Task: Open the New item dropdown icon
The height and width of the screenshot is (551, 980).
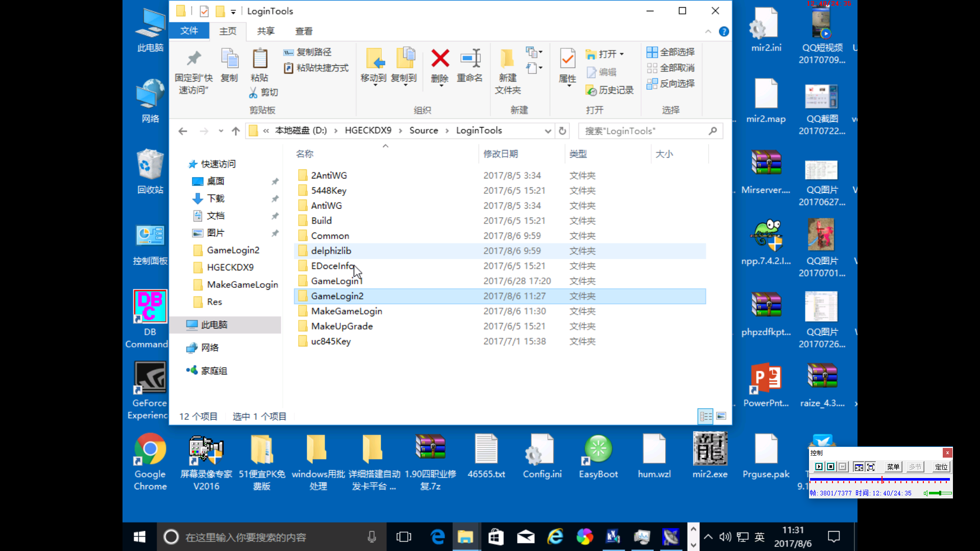Action: [534, 52]
